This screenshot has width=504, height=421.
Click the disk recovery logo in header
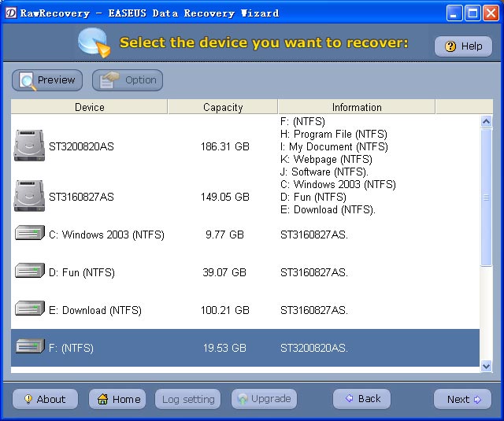[94, 43]
